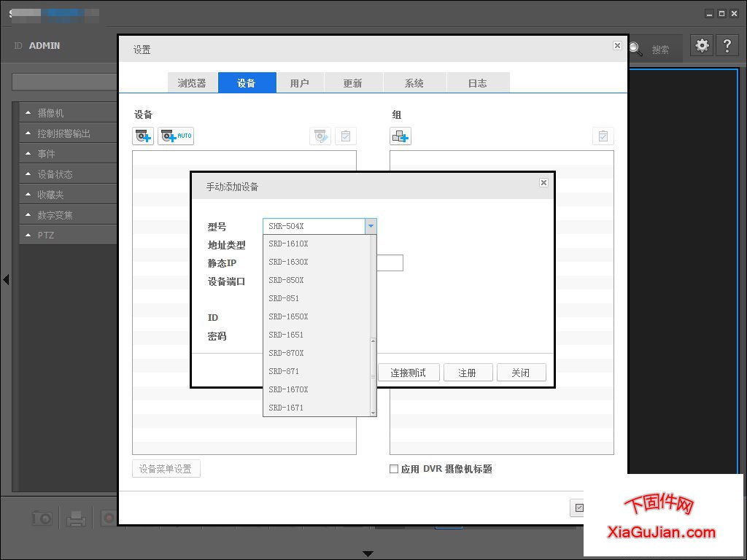This screenshot has height=560, width=747.
Task: Open the 用户 tab
Action: tap(300, 83)
